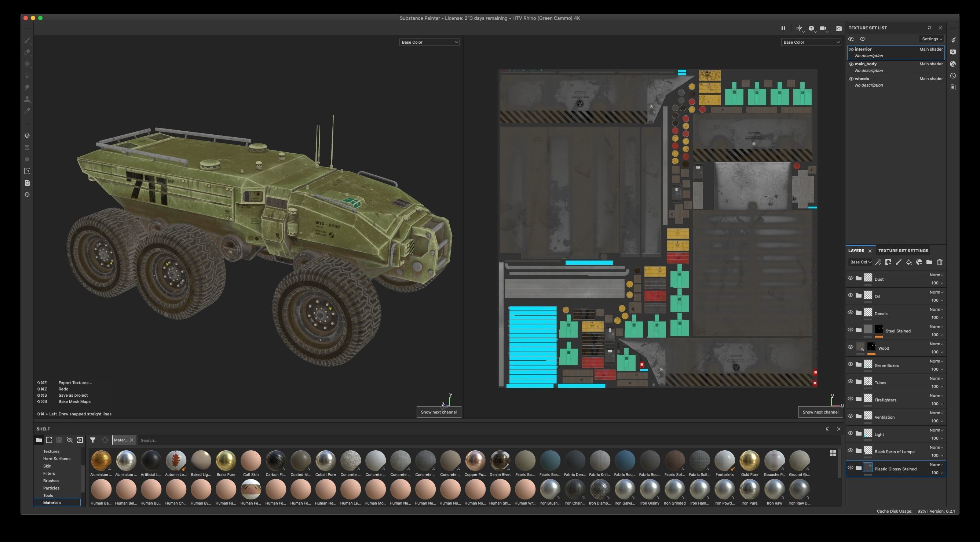Image resolution: width=980 pixels, height=542 pixels.
Task: Add a smart material with layers toolbar icon
Action: coord(919,262)
